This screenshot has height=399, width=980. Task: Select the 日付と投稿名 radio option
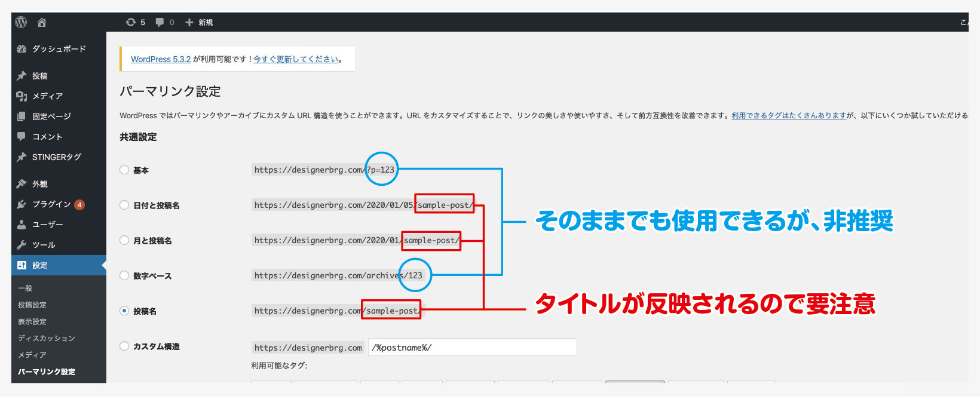coord(124,205)
